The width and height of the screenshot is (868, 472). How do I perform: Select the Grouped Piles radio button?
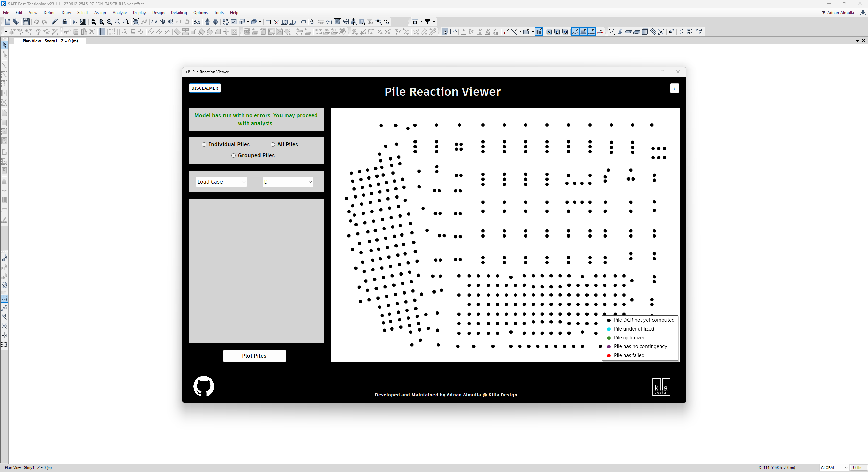(x=233, y=155)
